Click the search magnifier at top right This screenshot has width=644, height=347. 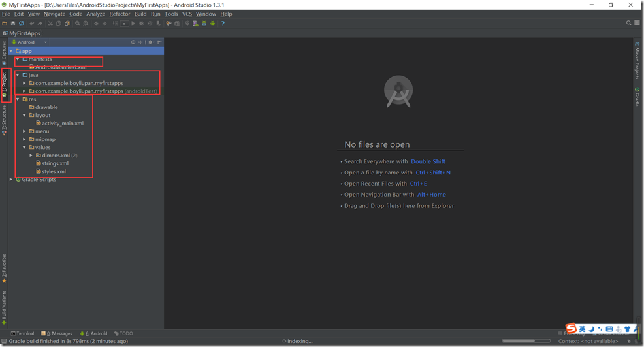(629, 24)
